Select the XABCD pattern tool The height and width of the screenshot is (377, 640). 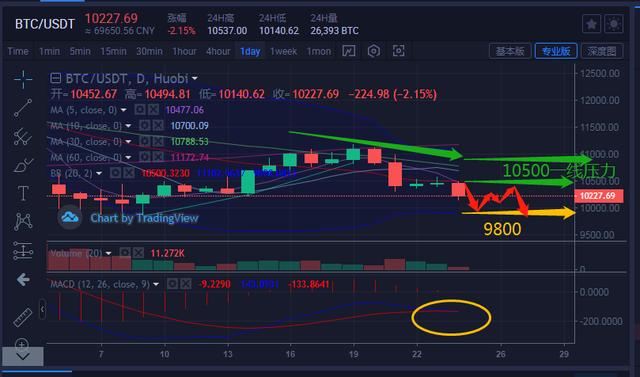[23, 222]
